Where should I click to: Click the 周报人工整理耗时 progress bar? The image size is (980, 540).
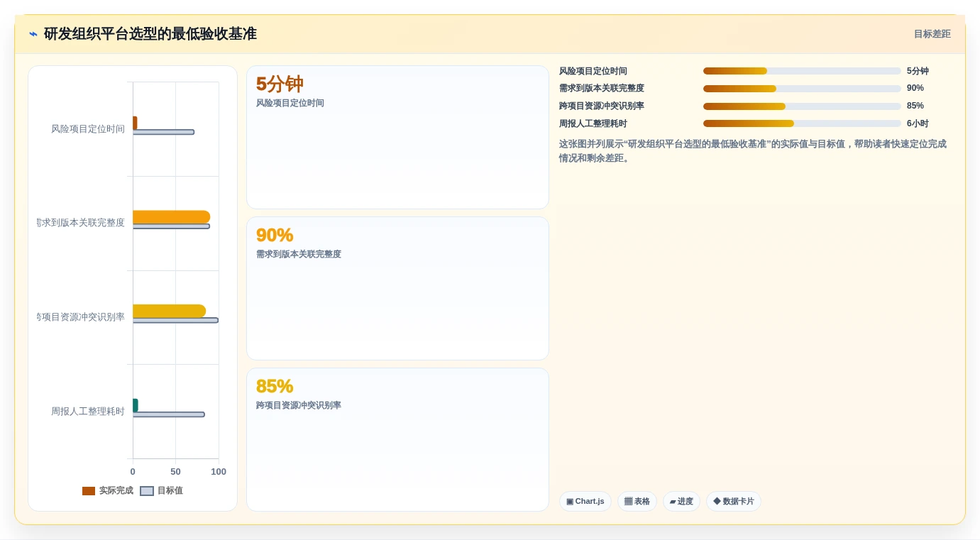coord(802,123)
